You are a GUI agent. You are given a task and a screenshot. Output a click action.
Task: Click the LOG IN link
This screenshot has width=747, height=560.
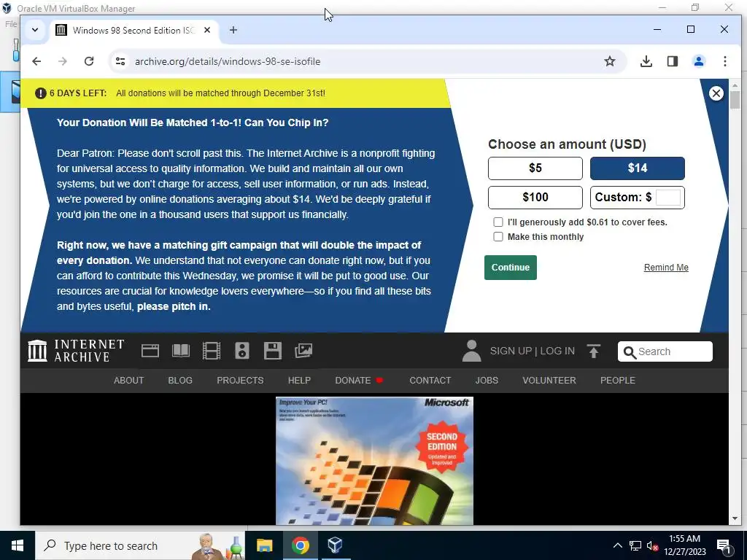point(557,351)
